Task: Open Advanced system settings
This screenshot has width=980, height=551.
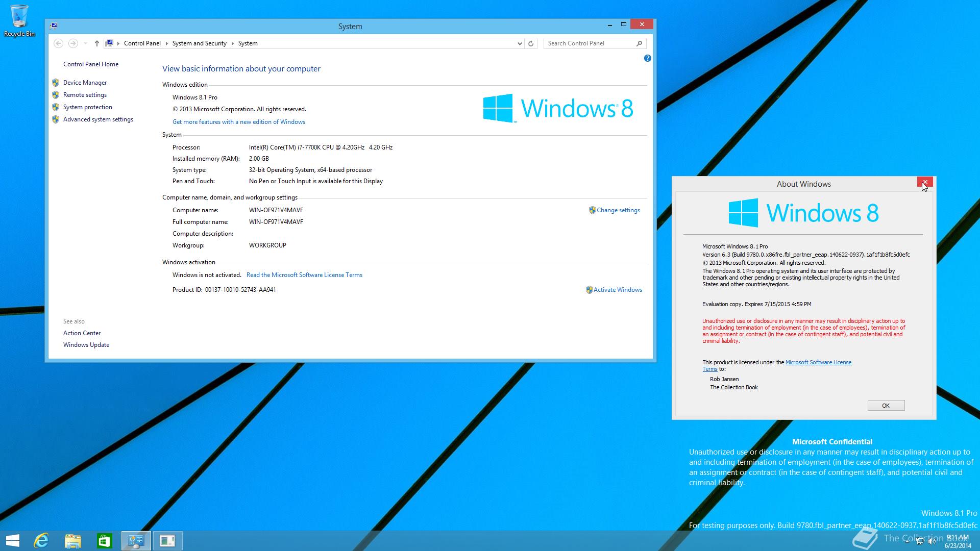Action: click(x=98, y=119)
